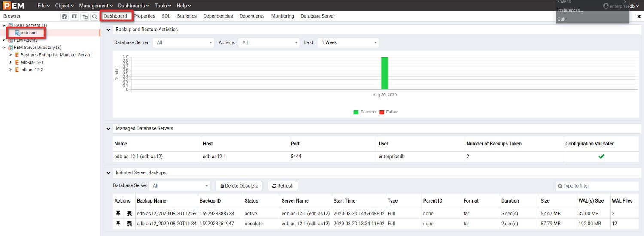Close the dashboard panel with the X icon
The width and height of the screenshot is (644, 236).
(x=639, y=16)
